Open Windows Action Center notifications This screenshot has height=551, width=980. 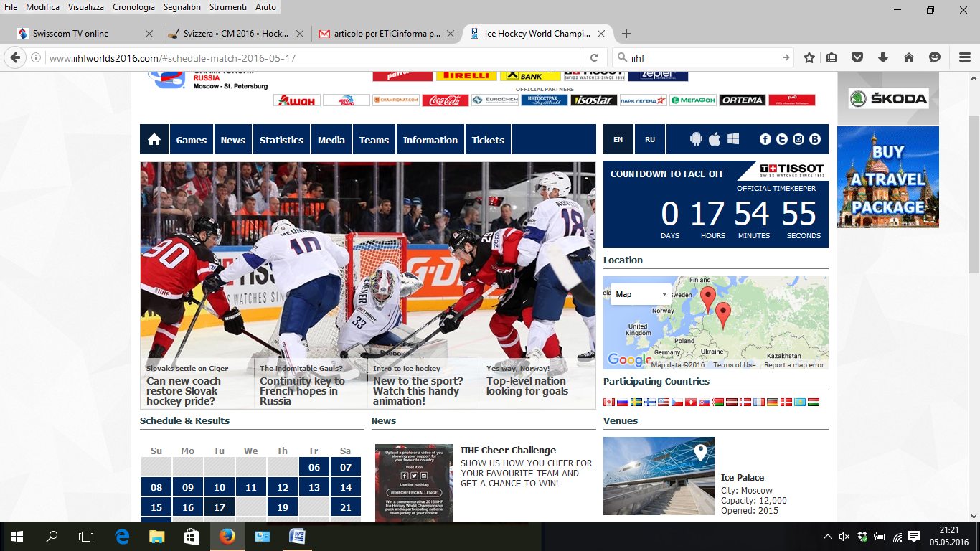[x=914, y=536]
